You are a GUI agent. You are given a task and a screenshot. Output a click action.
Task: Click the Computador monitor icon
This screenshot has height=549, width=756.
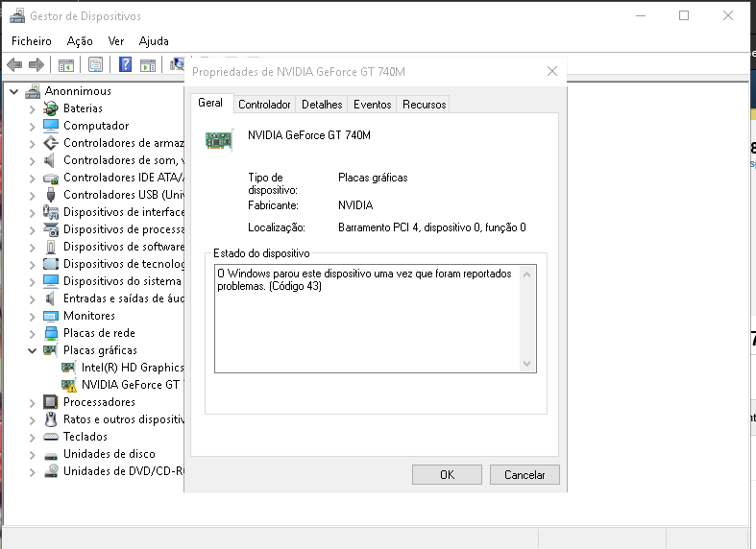51,126
